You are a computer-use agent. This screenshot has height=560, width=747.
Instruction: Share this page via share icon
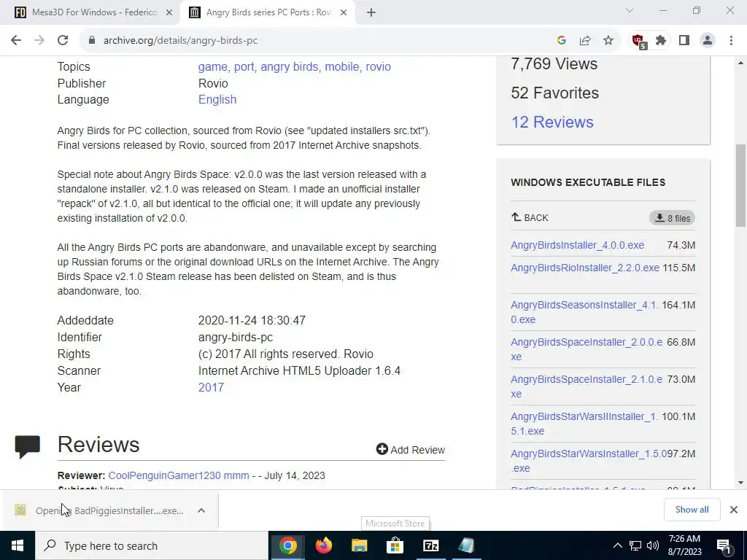click(585, 41)
